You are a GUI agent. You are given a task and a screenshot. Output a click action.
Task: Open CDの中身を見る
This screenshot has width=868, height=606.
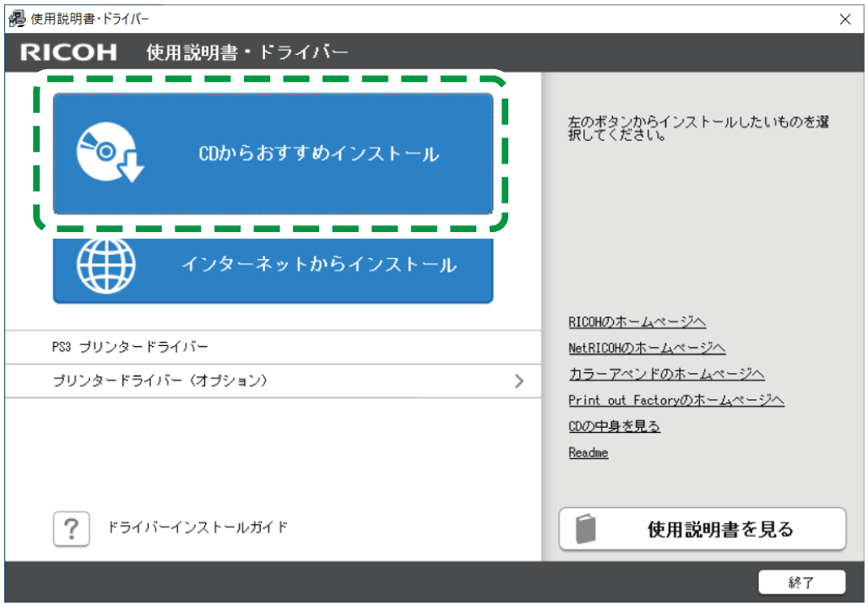coord(614,426)
